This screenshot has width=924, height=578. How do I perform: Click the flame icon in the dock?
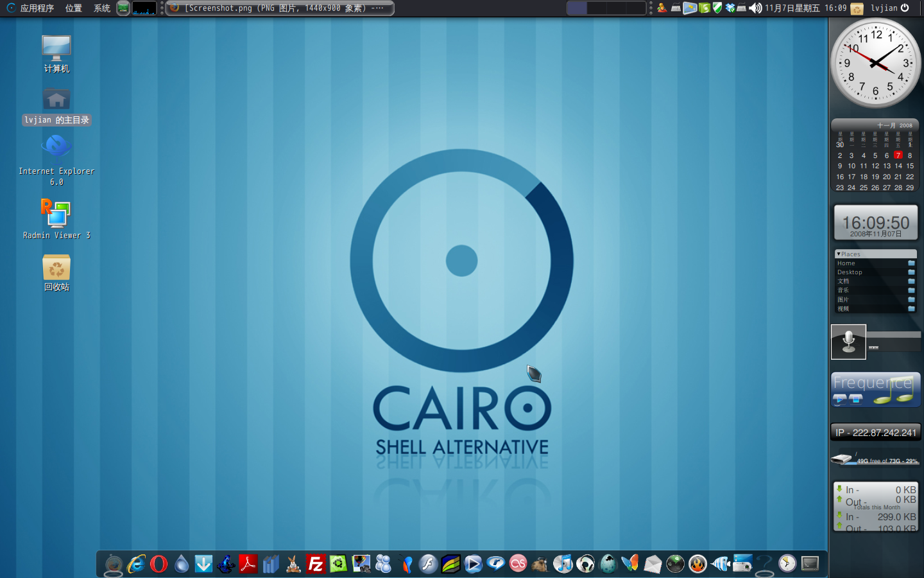tap(697, 564)
